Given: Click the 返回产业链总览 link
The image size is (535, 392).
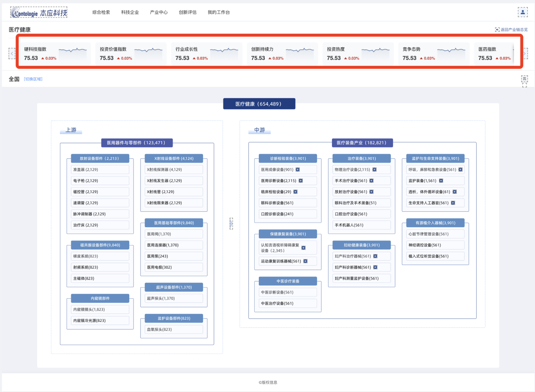Looking at the screenshot, I should pos(511,30).
